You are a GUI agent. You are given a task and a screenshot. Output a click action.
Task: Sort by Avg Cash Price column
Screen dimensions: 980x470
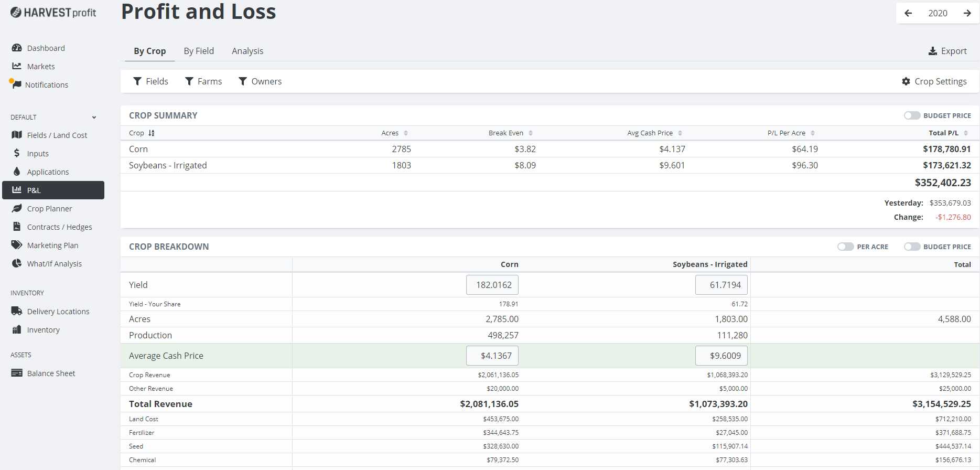coord(654,133)
